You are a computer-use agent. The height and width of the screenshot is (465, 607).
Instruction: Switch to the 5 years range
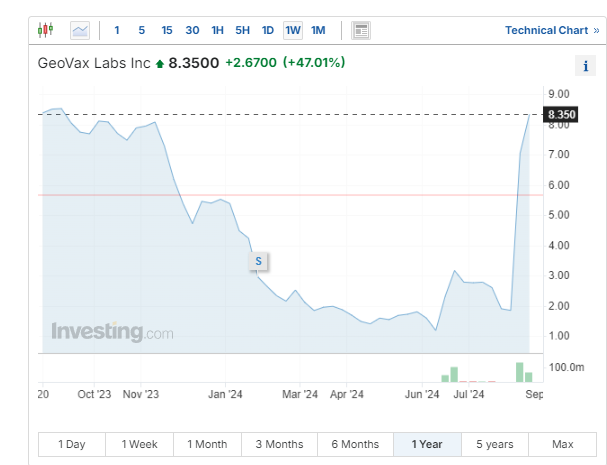[x=495, y=444]
